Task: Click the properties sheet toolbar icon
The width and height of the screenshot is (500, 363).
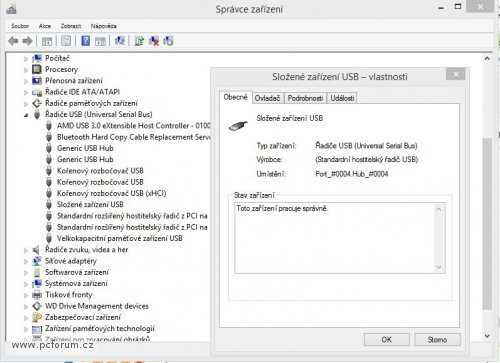Action: click(66, 41)
